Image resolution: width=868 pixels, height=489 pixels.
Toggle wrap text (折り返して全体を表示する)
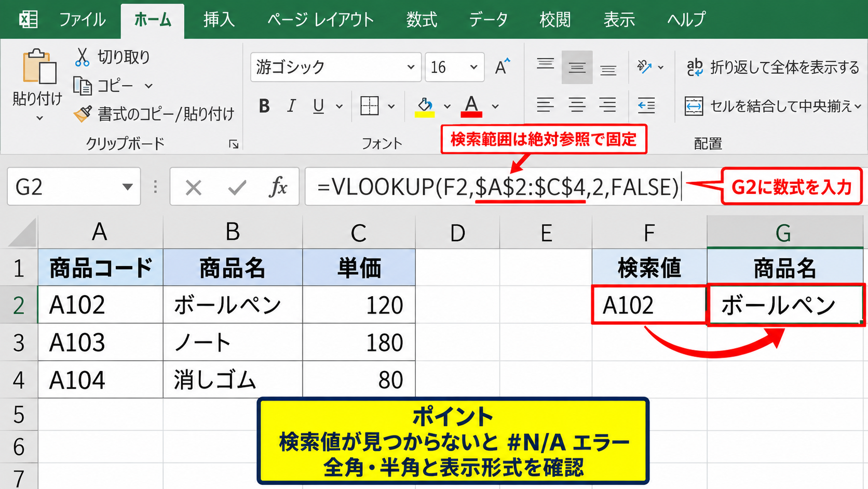click(772, 67)
